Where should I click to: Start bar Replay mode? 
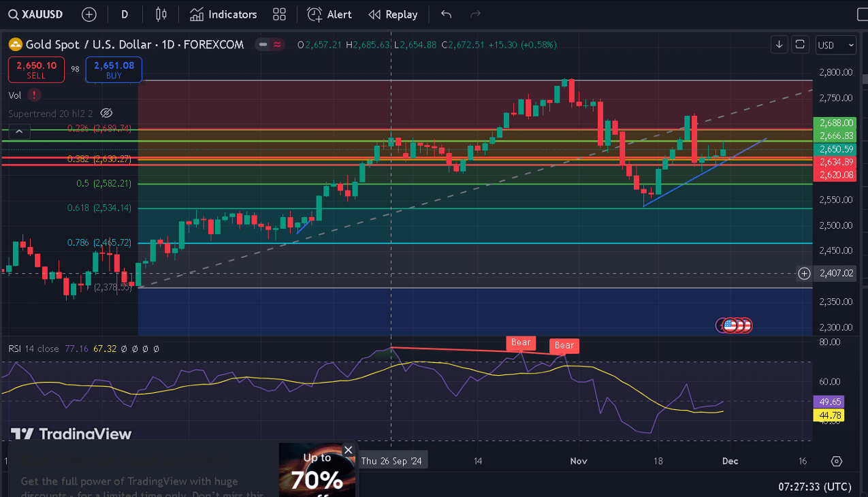click(393, 14)
